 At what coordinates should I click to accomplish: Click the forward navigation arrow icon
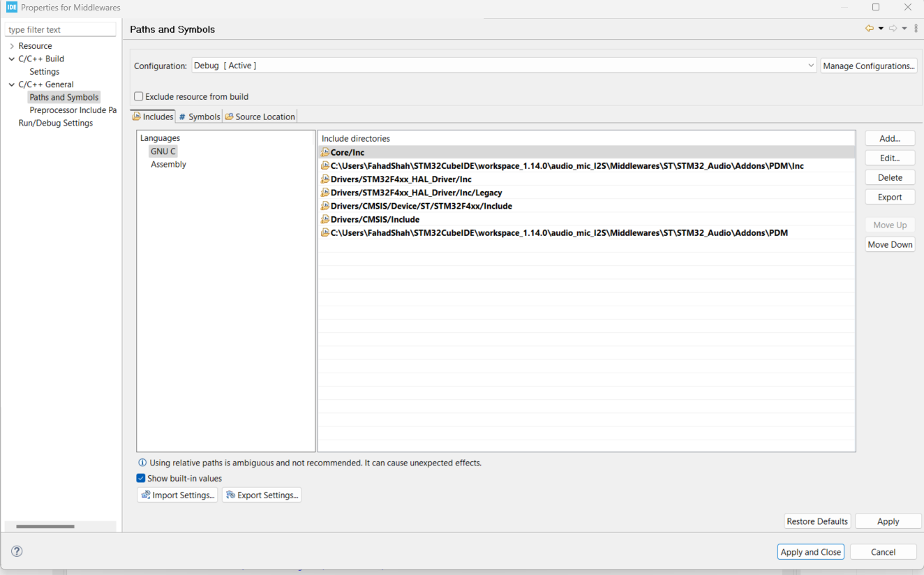(893, 28)
